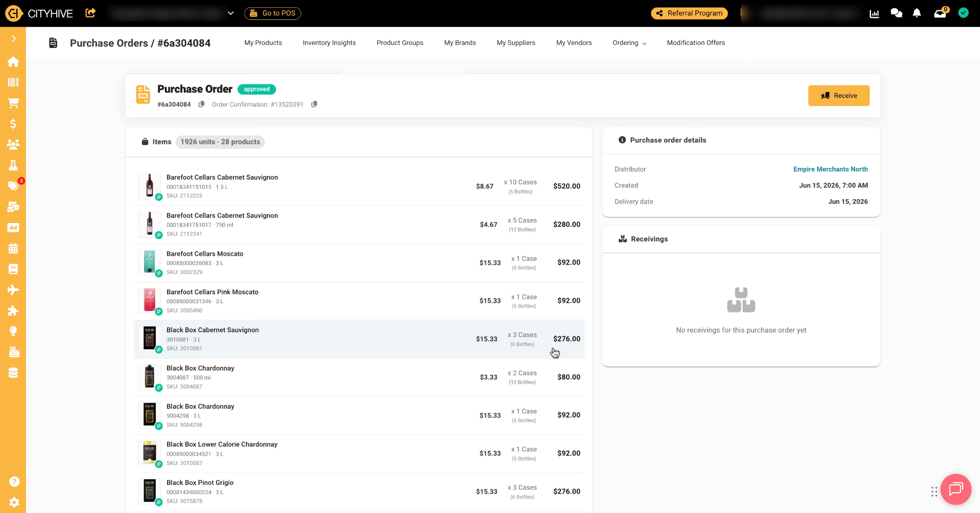Open the book icon in the sidebar
Viewport: 980px width, 513px height.
tap(13, 269)
